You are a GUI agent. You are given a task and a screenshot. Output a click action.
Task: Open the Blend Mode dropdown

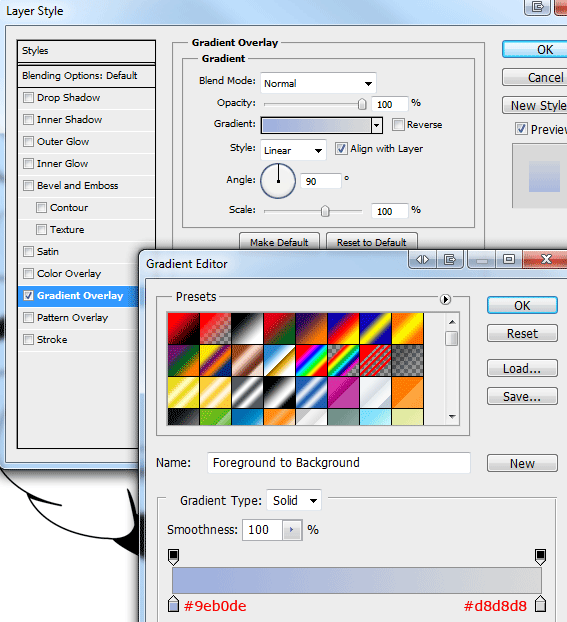coord(318,83)
